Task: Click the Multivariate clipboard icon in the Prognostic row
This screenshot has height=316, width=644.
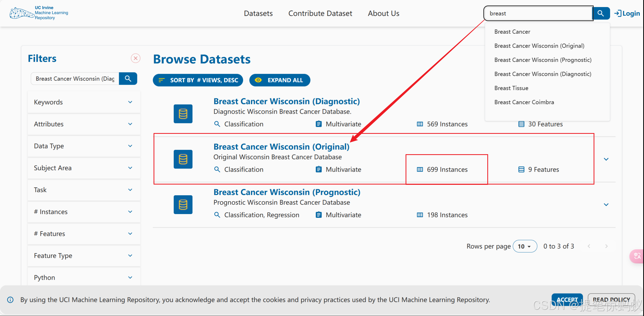Action: point(319,215)
